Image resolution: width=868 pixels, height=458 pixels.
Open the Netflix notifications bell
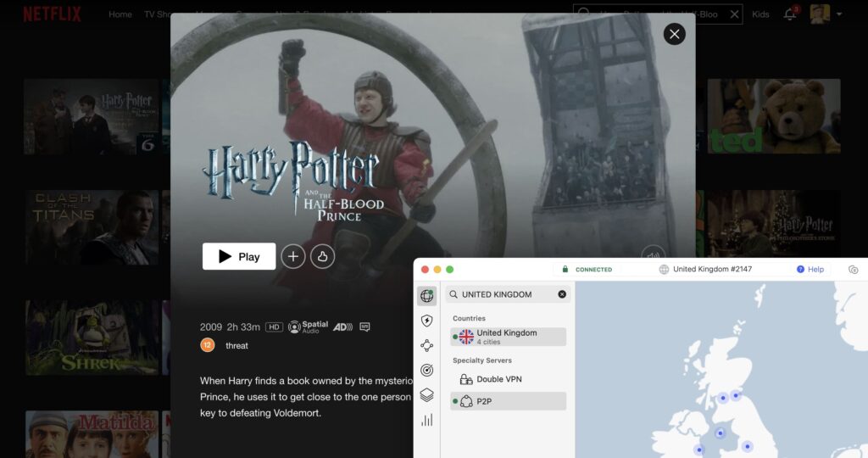point(790,14)
